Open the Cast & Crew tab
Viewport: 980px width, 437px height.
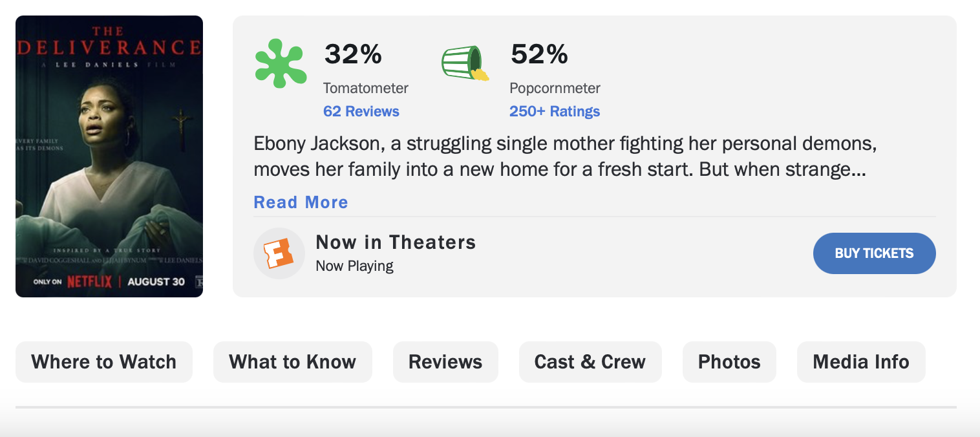590,362
